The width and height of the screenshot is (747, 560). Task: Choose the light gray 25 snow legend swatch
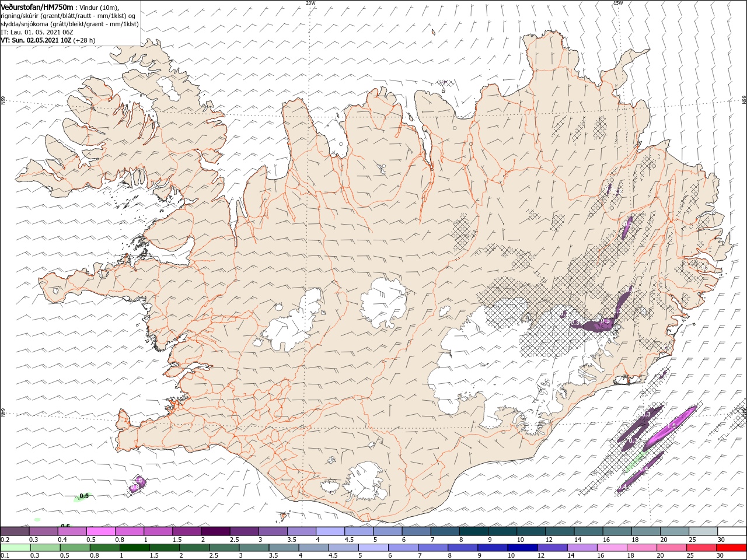(702, 531)
